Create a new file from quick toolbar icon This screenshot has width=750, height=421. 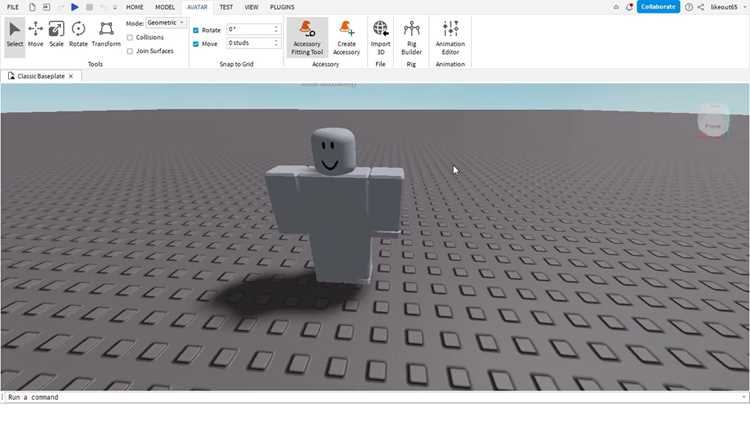coord(32,7)
